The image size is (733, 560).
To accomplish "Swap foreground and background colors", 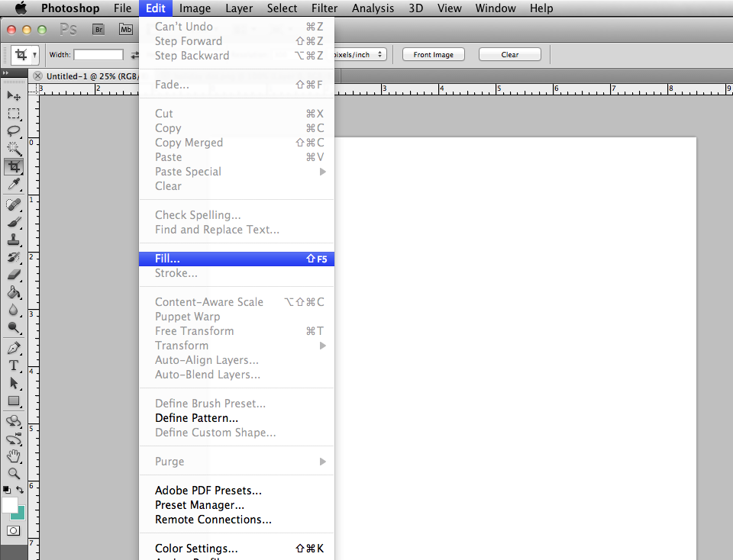I will pyautogui.click(x=20, y=490).
